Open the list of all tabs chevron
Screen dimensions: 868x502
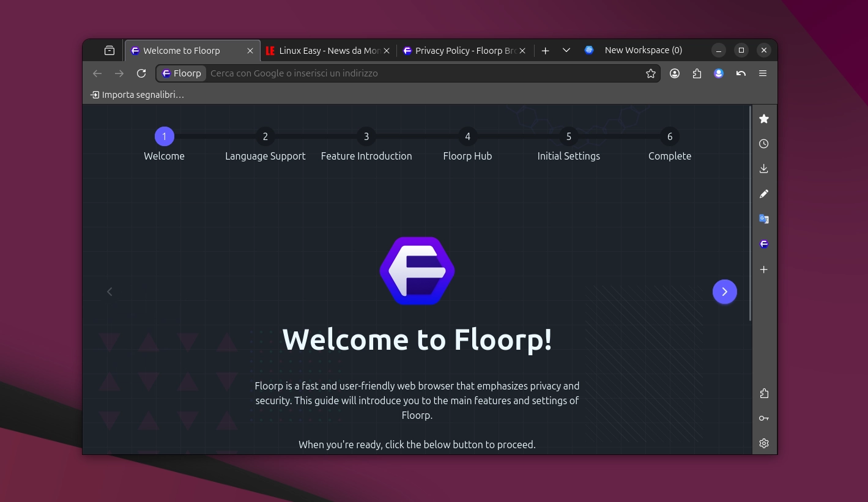coord(566,50)
